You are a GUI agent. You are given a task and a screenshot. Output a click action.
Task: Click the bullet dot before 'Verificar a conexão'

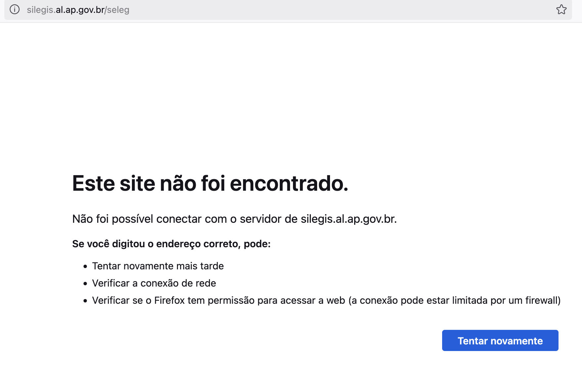pos(85,284)
